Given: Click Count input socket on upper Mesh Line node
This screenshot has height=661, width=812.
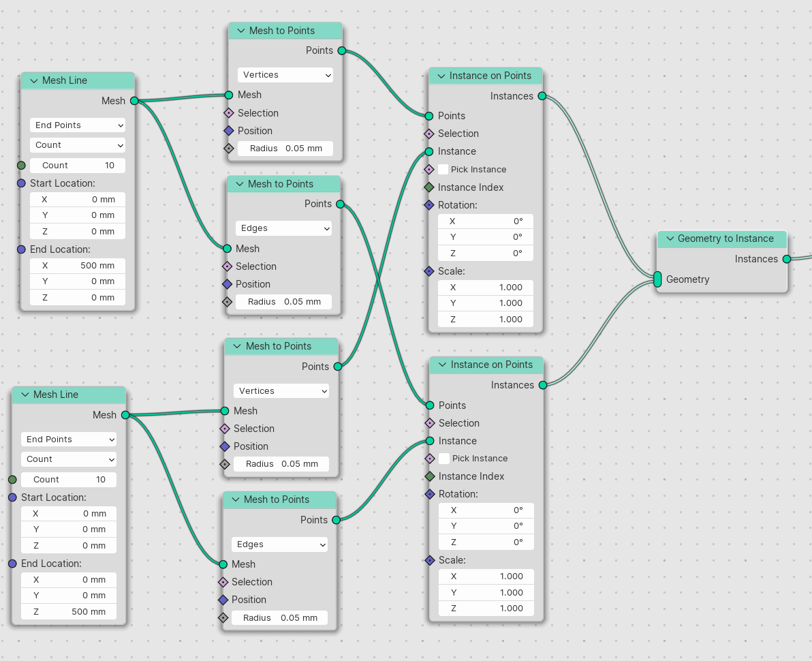Looking at the screenshot, I should (21, 165).
